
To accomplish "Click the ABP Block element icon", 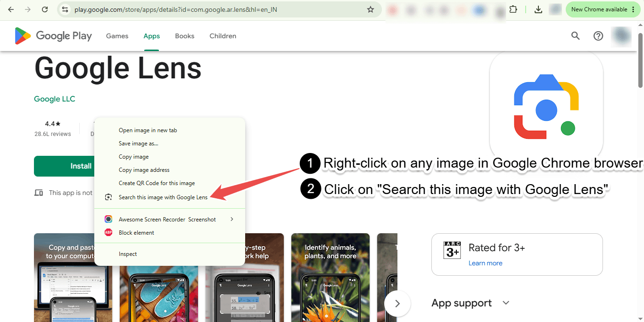I will 108,232.
